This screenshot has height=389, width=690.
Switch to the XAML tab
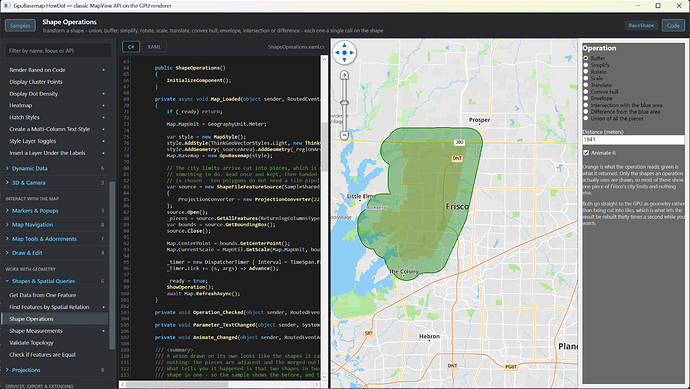click(154, 47)
